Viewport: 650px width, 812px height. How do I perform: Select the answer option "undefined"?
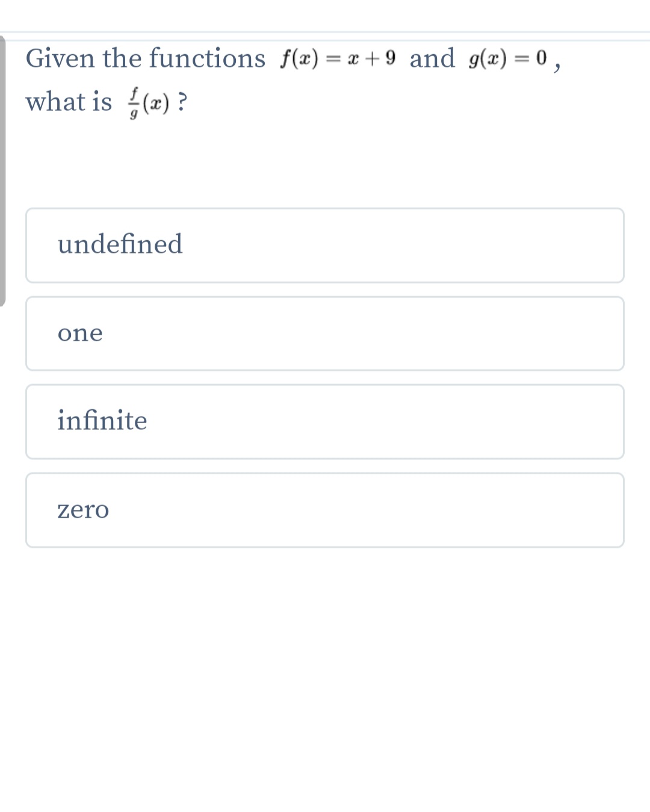coord(325,245)
